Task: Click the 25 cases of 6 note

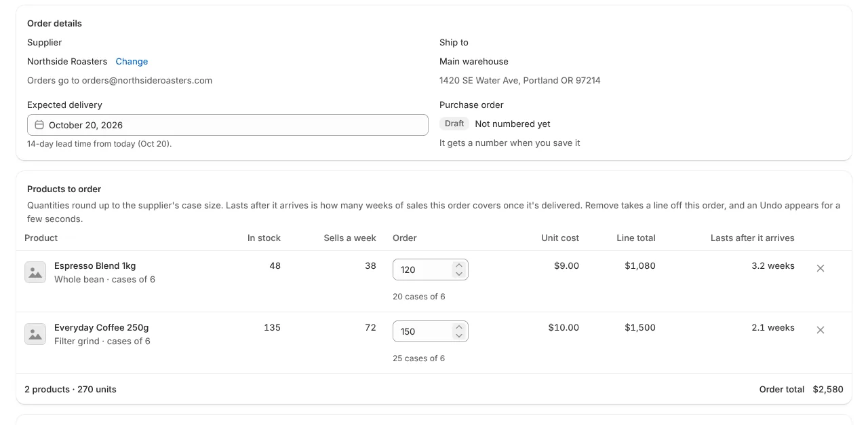Action: (x=419, y=358)
